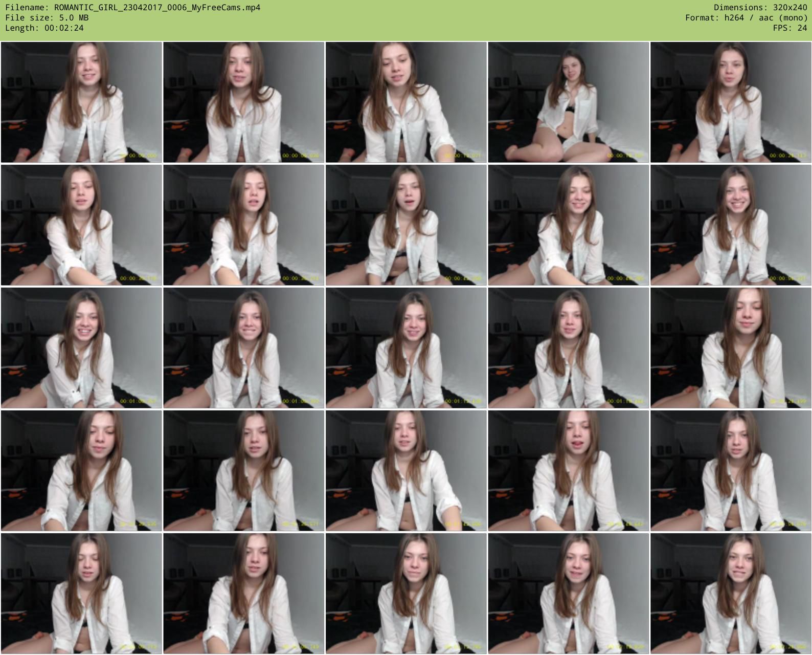This screenshot has width=812, height=655.
Task: Open the center thumbnail of the grid
Action: coord(406,348)
